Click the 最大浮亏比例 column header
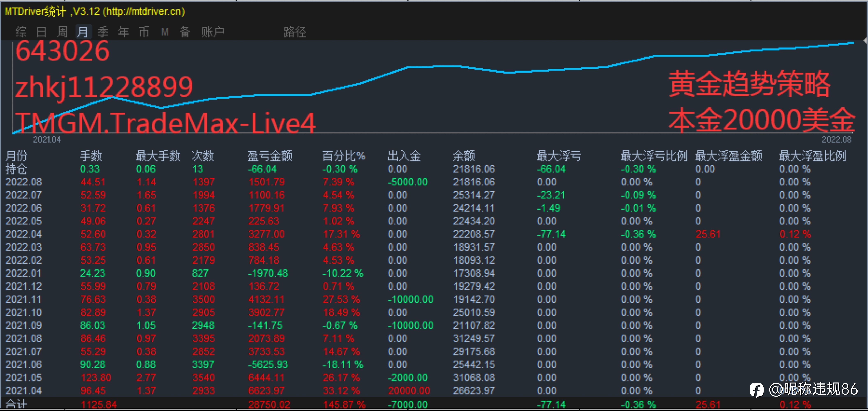 (x=654, y=156)
